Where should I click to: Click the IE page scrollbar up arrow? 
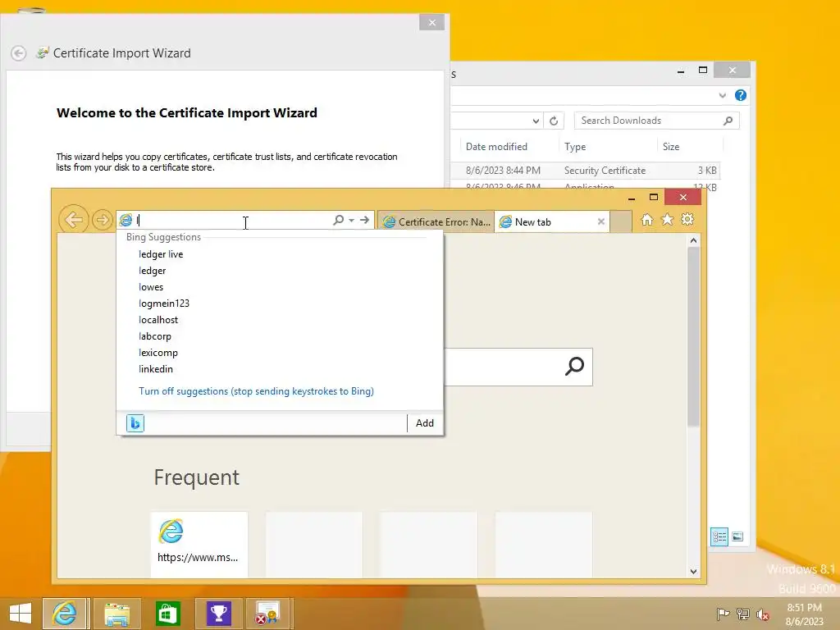pyautogui.click(x=694, y=240)
